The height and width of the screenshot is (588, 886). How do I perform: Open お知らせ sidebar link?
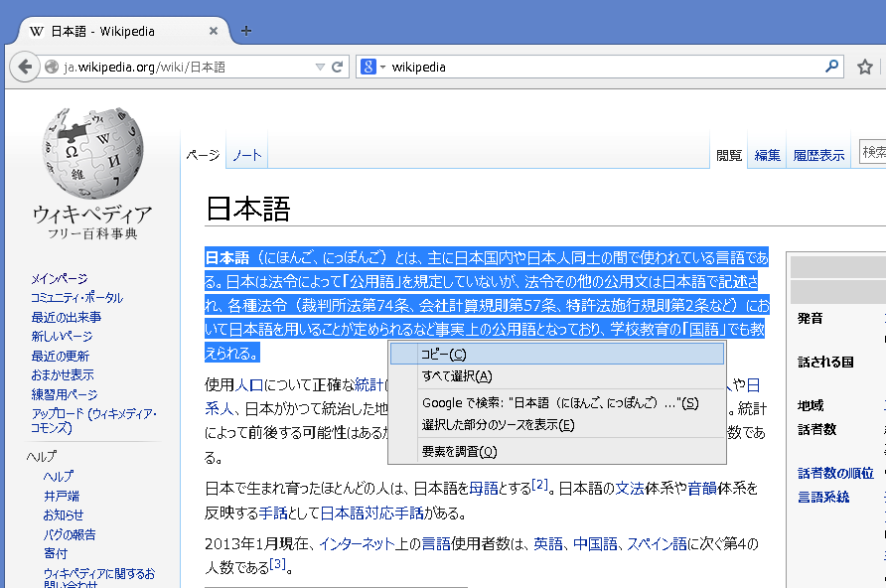(64, 515)
